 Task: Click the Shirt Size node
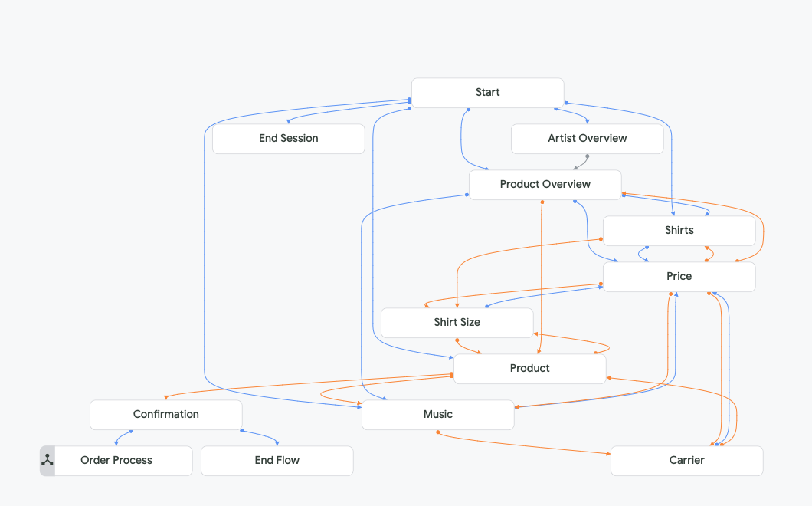tap(457, 323)
